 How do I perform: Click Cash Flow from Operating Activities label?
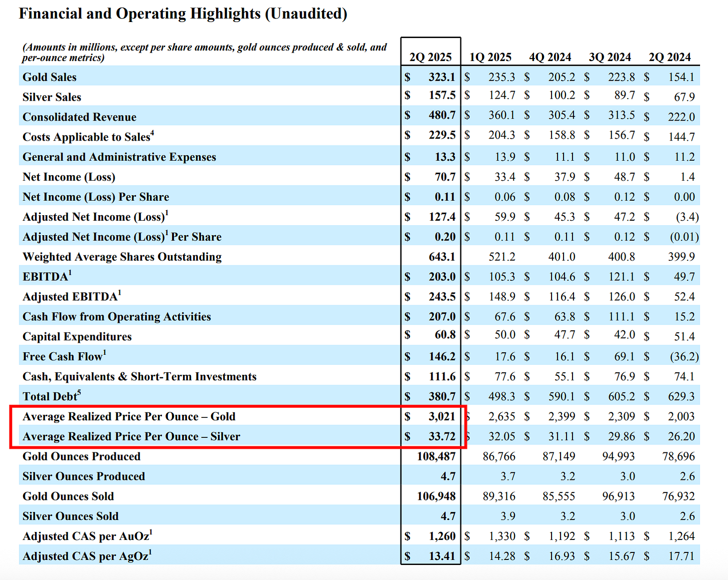point(116,317)
